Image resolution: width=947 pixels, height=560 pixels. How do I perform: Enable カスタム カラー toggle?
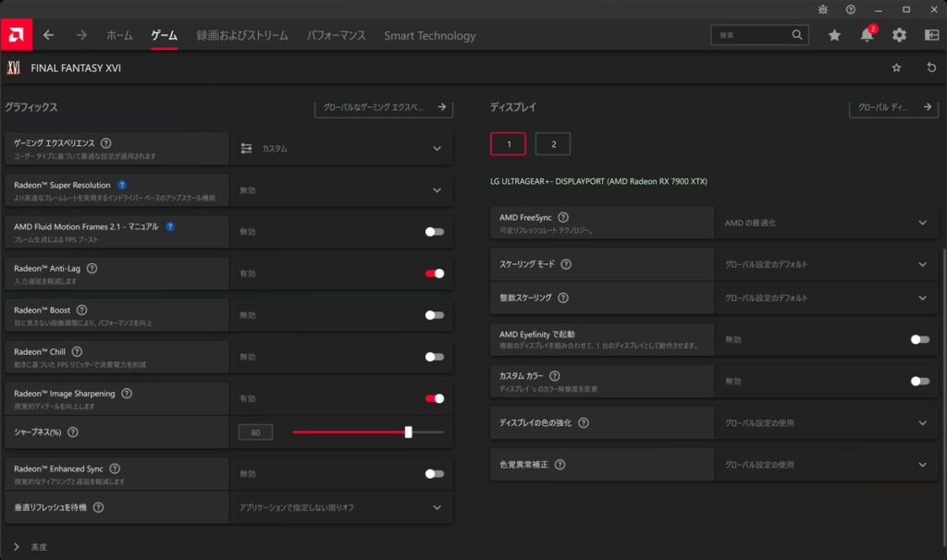click(920, 382)
